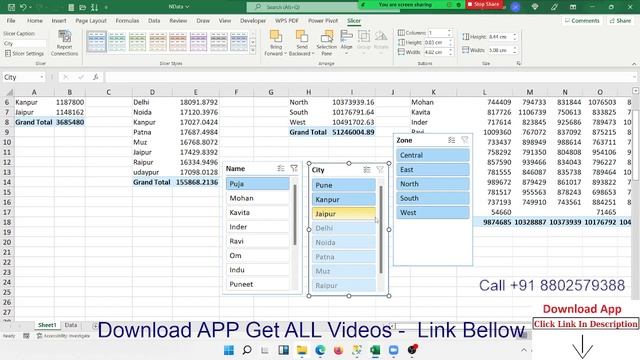Open the Developer tab
The width and height of the screenshot is (640, 360).
(253, 20)
